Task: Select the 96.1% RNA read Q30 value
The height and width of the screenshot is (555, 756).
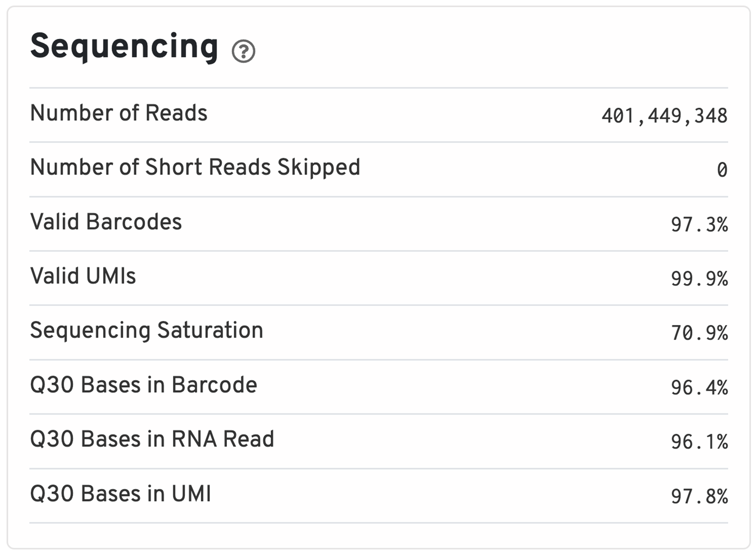Action: pyautogui.click(x=699, y=442)
